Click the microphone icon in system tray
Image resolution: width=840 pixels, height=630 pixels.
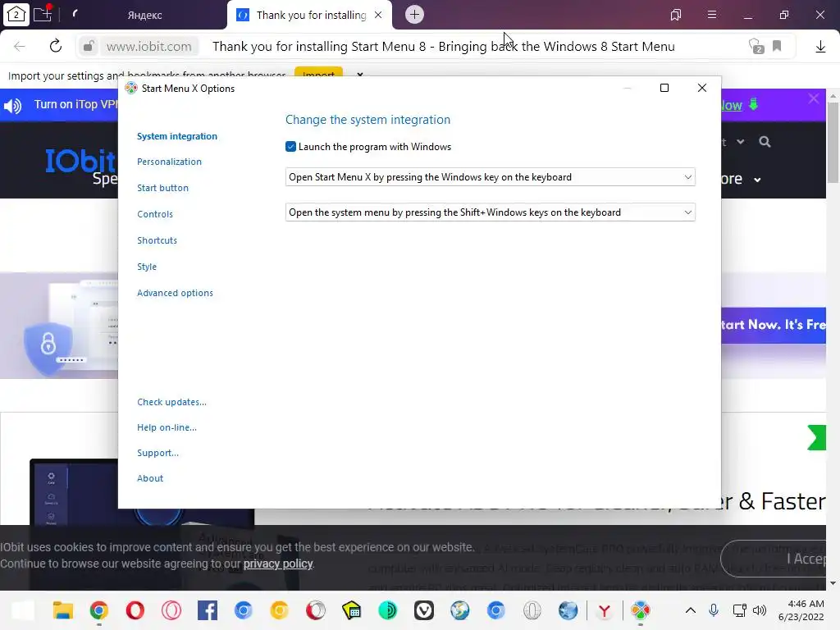click(714, 610)
